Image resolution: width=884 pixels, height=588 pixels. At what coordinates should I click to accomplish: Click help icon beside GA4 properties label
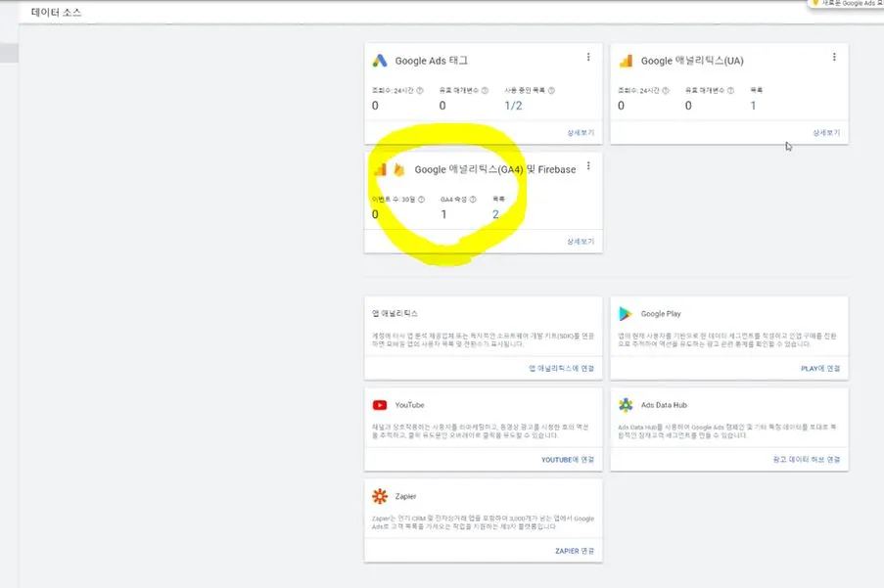473,199
